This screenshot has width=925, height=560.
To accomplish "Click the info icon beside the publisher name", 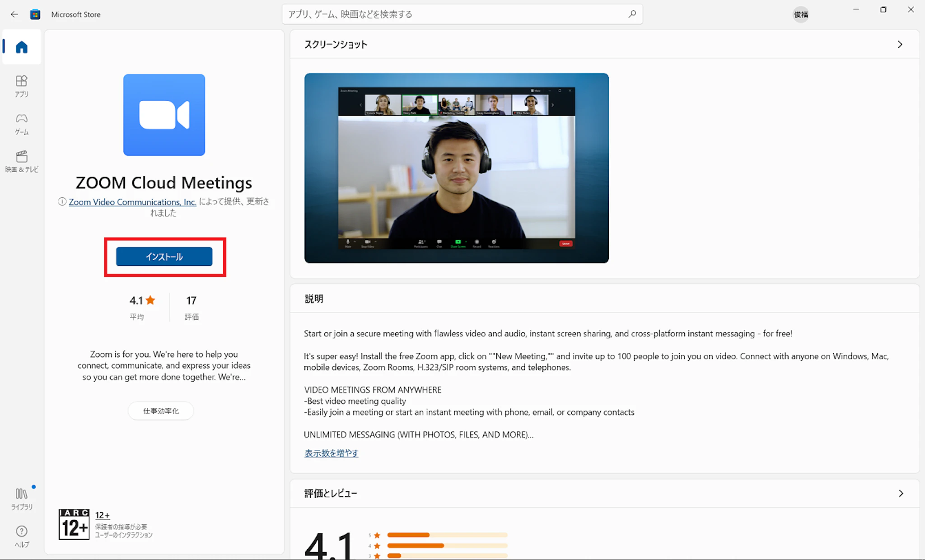I will 62,202.
